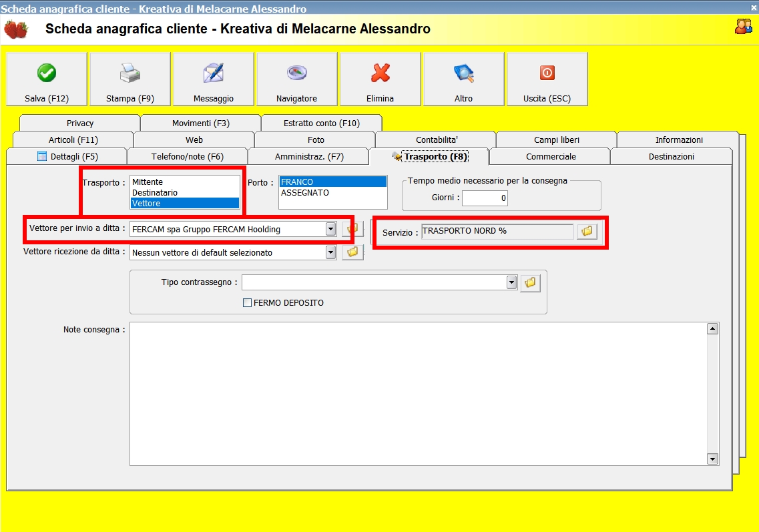Click the strawberry logo icon
This screenshot has width=759, height=532.
pos(16,29)
